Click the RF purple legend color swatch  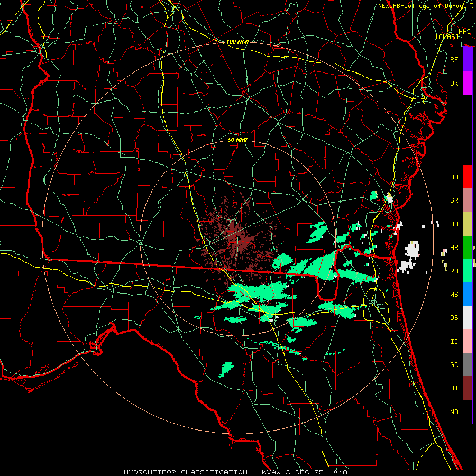467,59
